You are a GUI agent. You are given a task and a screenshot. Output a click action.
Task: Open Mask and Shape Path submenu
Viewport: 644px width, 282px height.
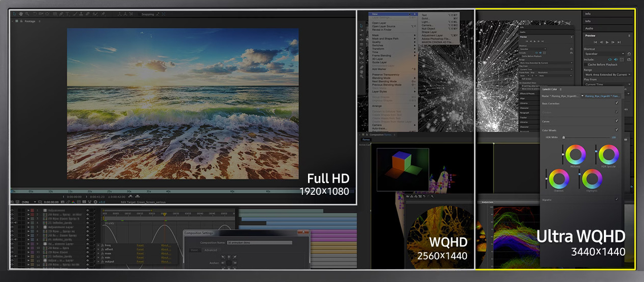393,39
